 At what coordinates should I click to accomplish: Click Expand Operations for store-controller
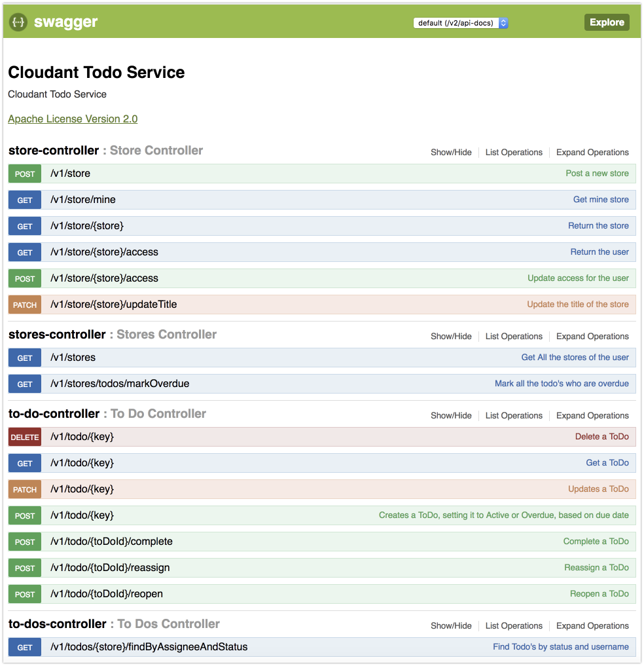592,153
